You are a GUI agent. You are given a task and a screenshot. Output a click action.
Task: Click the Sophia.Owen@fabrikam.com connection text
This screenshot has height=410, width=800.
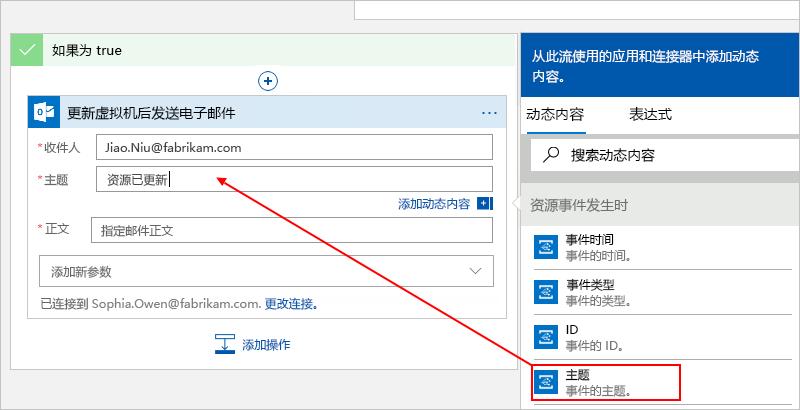(x=177, y=304)
